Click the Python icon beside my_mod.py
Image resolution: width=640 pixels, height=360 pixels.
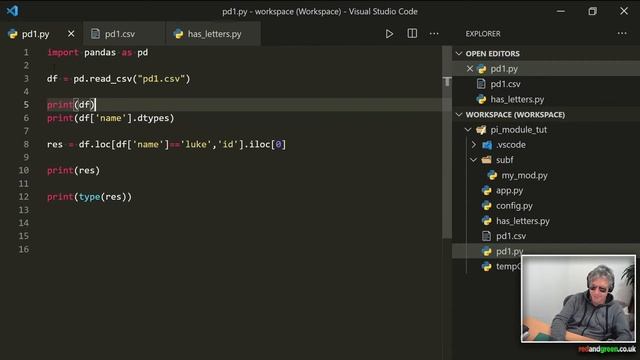[x=492, y=176]
